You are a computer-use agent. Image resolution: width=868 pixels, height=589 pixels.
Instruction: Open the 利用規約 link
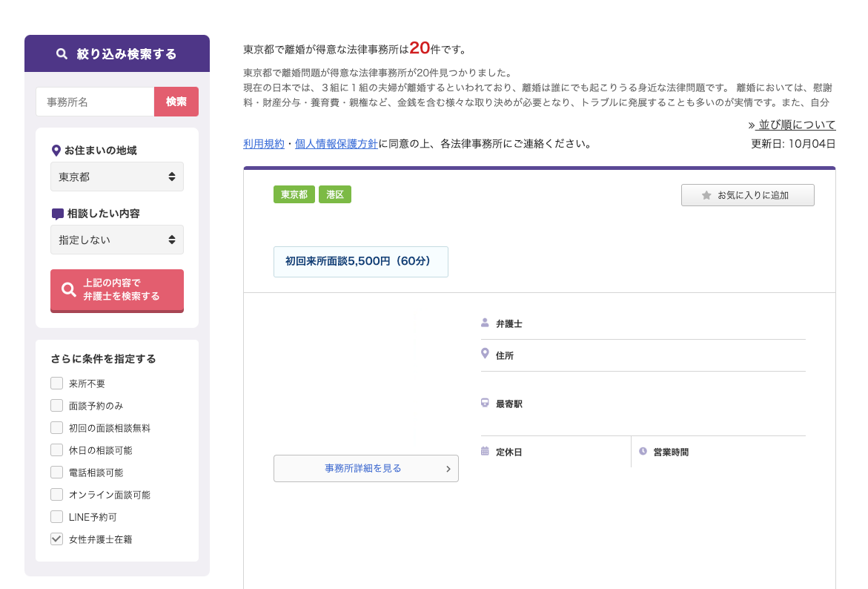[263, 144]
